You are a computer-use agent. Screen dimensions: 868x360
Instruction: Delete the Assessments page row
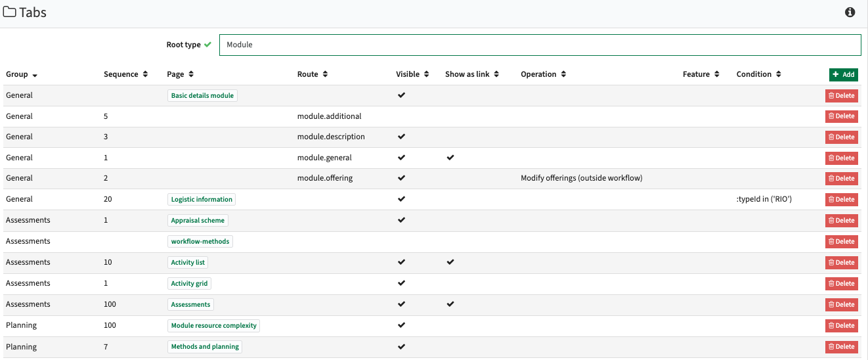pos(842,304)
